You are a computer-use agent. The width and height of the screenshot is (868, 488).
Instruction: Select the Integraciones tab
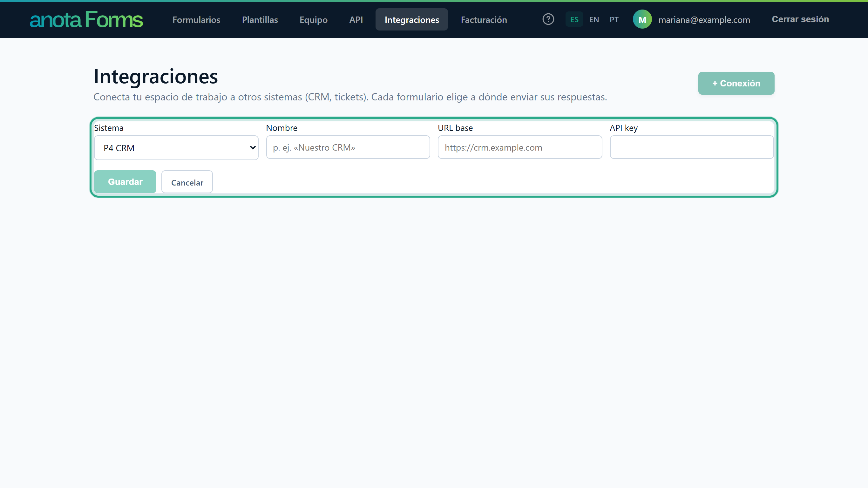pyautogui.click(x=412, y=20)
